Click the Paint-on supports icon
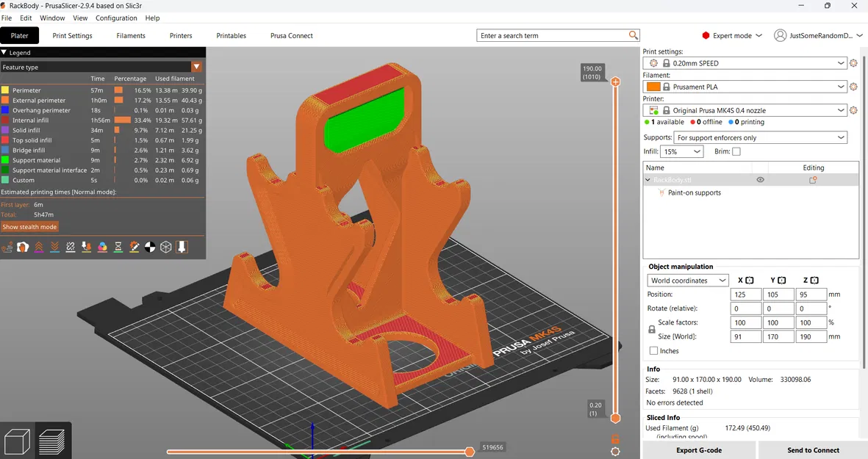This screenshot has width=868, height=459. pyautogui.click(x=661, y=192)
